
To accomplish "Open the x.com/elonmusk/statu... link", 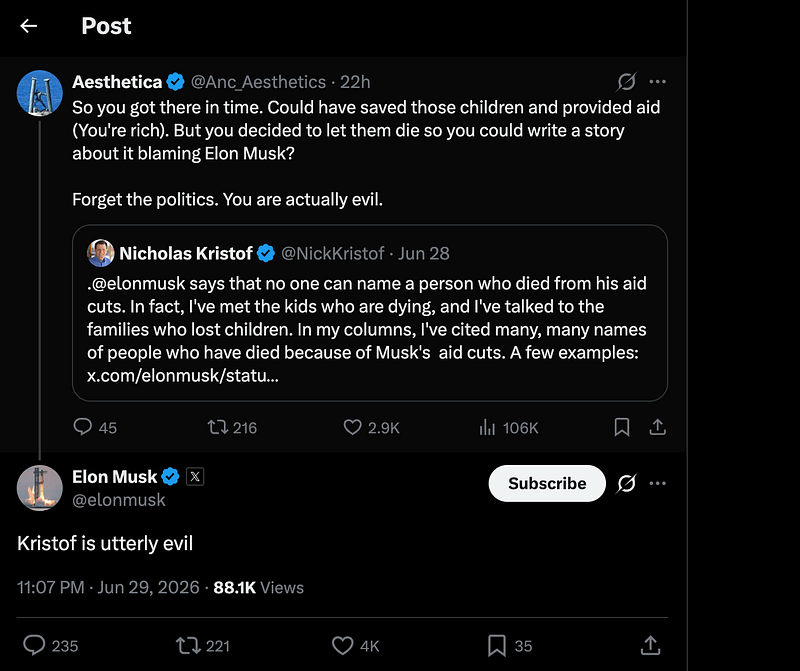I will (183, 376).
